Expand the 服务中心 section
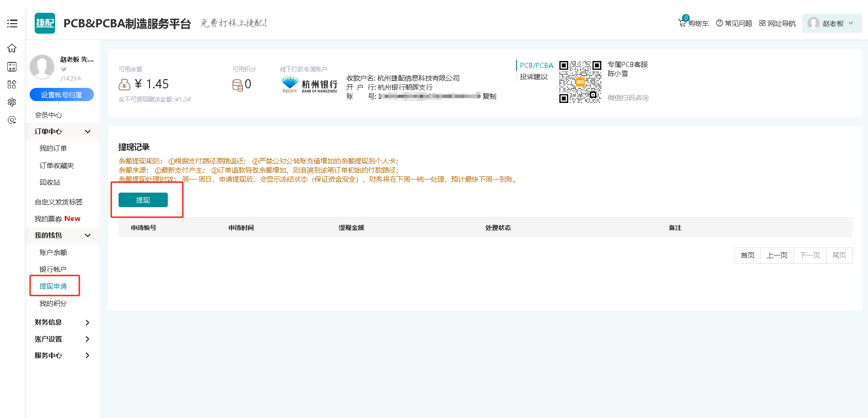Image resolution: width=868 pixels, height=418 pixels. coord(62,355)
